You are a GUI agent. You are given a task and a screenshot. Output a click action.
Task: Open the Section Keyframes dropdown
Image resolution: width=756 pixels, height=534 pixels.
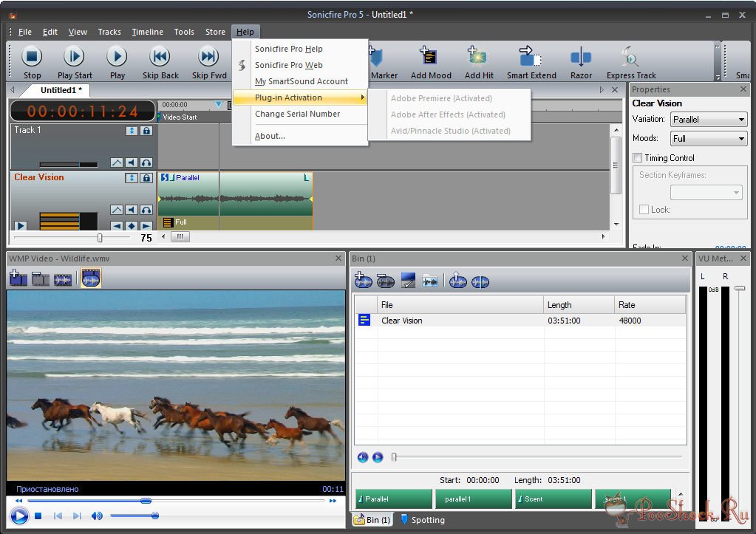pyautogui.click(x=706, y=192)
